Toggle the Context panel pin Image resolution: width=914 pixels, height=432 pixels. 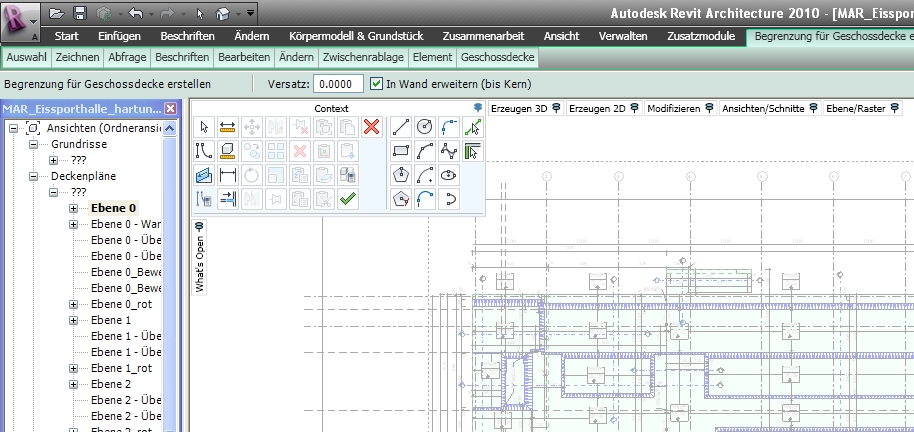coord(478,108)
